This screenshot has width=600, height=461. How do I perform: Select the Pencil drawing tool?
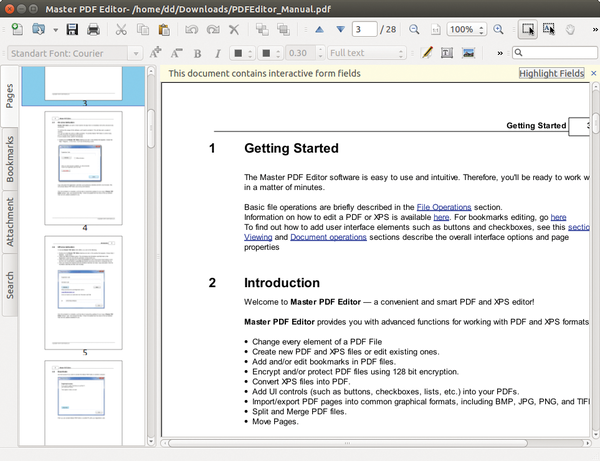point(427,53)
